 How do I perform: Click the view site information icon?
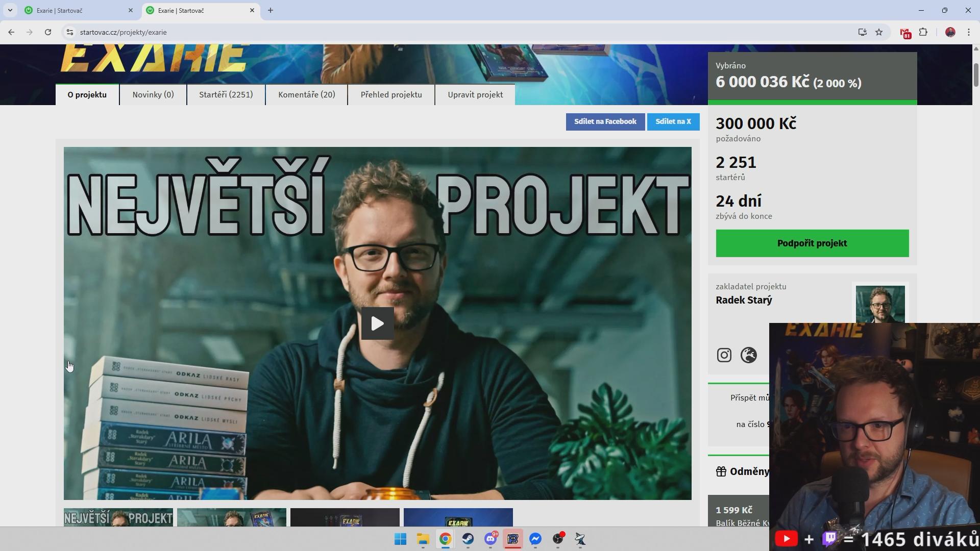pyautogui.click(x=70, y=32)
